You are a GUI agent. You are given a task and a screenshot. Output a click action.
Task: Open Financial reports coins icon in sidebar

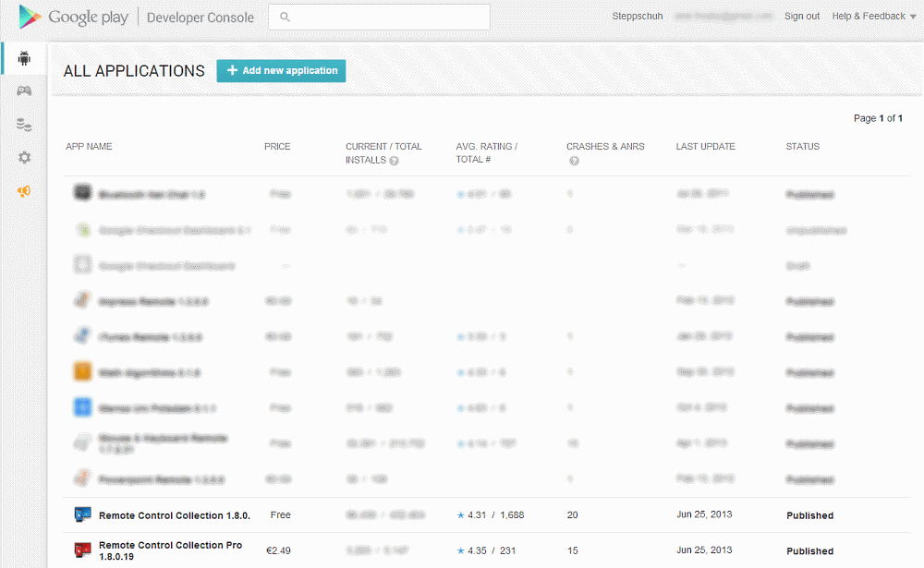coord(24,125)
